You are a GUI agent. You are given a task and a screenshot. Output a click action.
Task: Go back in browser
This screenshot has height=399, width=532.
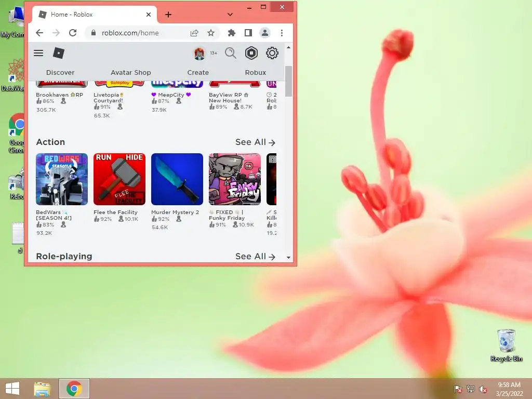(39, 33)
